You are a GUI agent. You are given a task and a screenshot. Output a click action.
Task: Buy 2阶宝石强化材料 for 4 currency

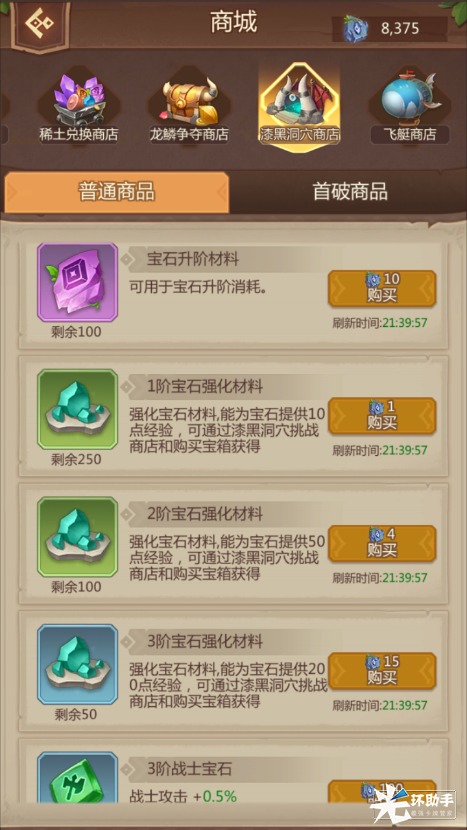382,543
